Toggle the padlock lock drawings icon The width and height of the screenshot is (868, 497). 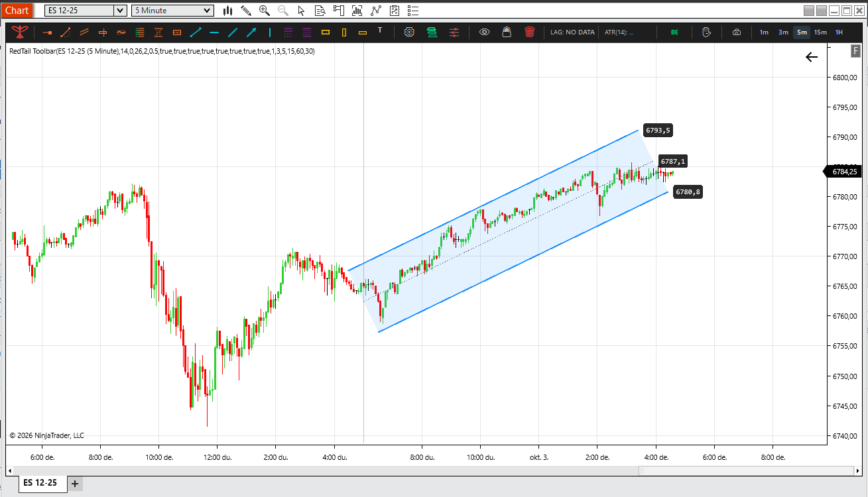507,32
